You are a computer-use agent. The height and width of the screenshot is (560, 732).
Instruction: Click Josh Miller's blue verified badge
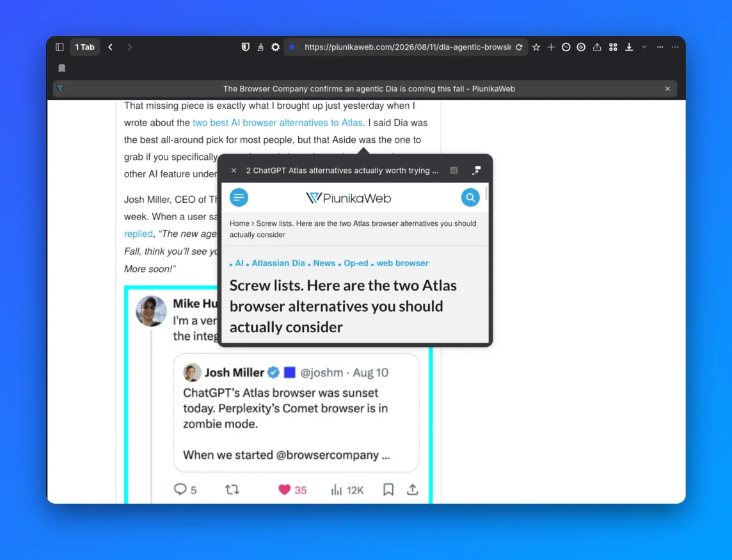tap(274, 372)
